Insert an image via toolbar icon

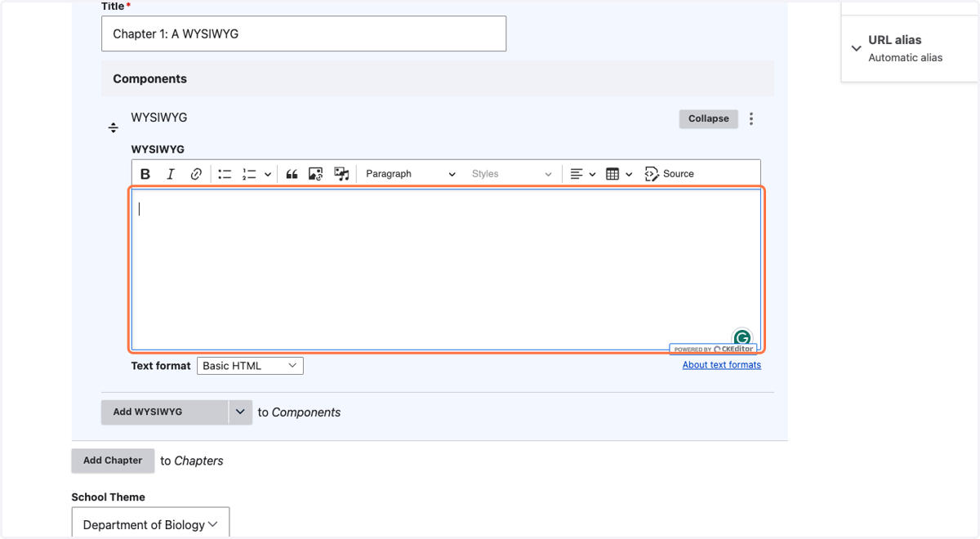(316, 174)
